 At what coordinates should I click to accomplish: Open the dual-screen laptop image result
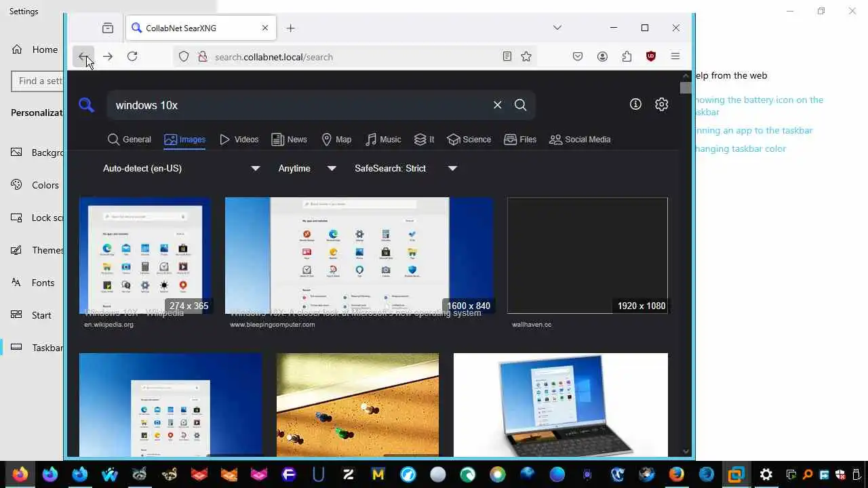[x=561, y=405]
